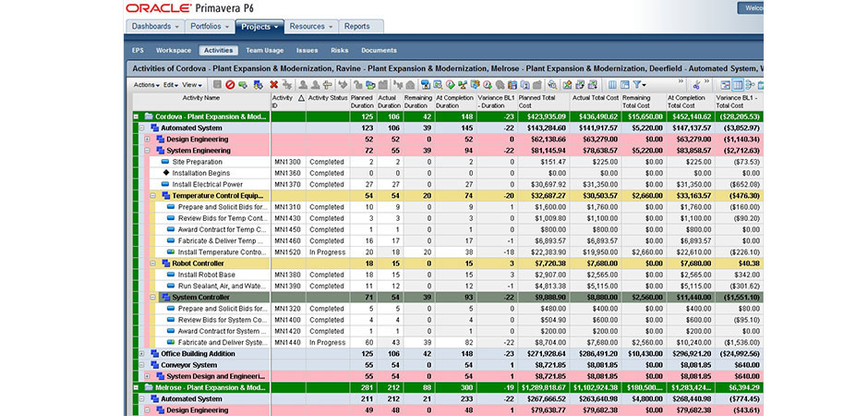Open the Actions dropdown menu
The image size is (868, 416).
pyautogui.click(x=146, y=85)
